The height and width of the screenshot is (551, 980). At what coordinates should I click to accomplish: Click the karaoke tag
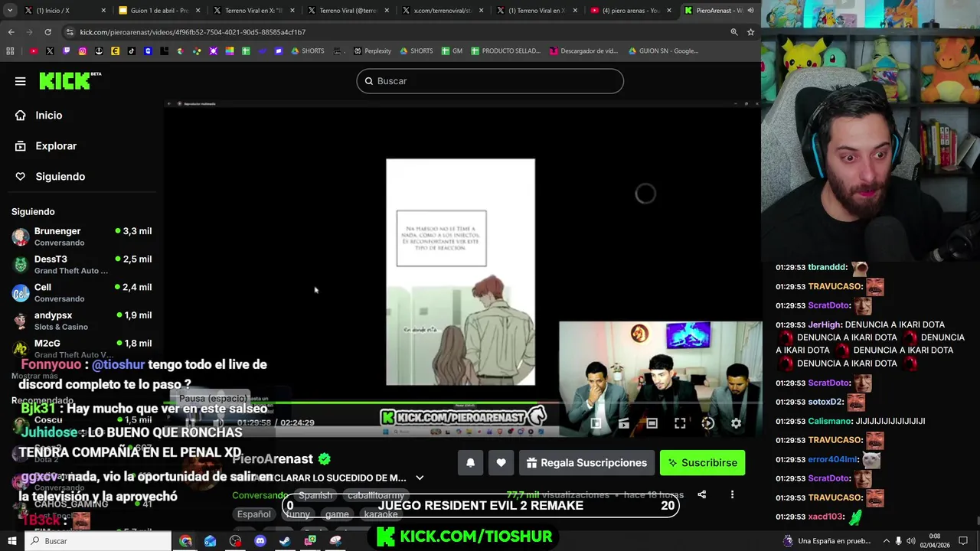click(381, 514)
